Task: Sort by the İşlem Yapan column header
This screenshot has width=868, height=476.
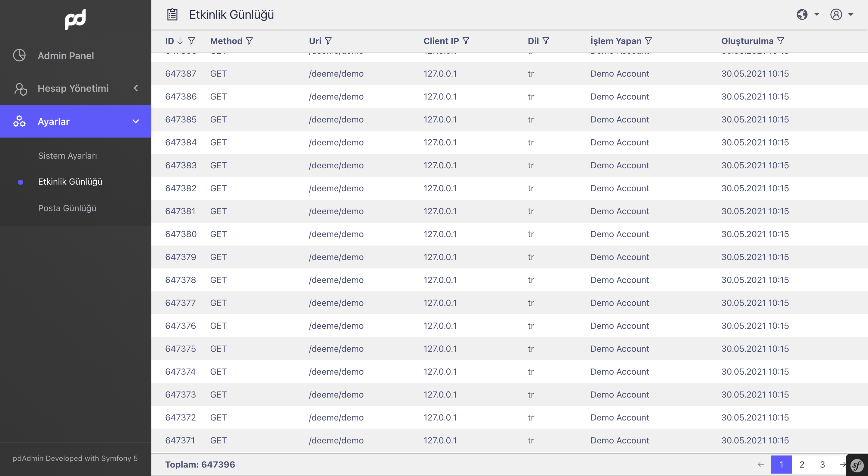Action: [616, 41]
